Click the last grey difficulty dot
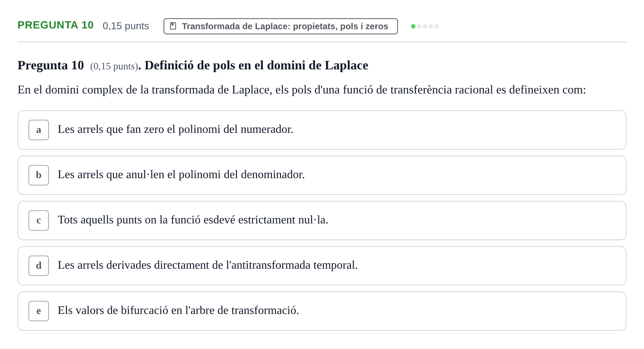Image resolution: width=644 pixels, height=349 pixels. click(x=437, y=26)
